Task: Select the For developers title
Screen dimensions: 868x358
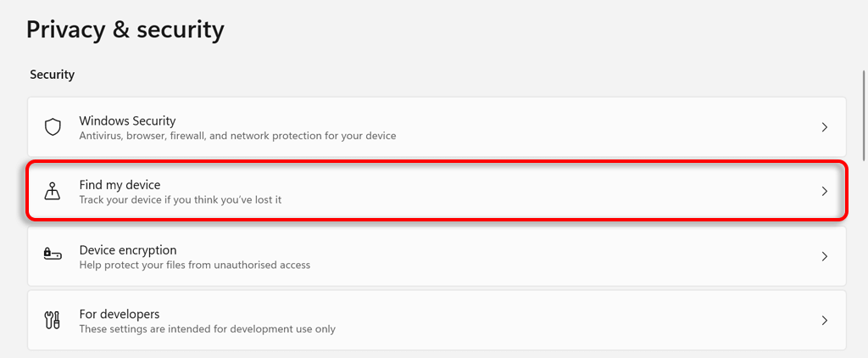Action: (119, 314)
